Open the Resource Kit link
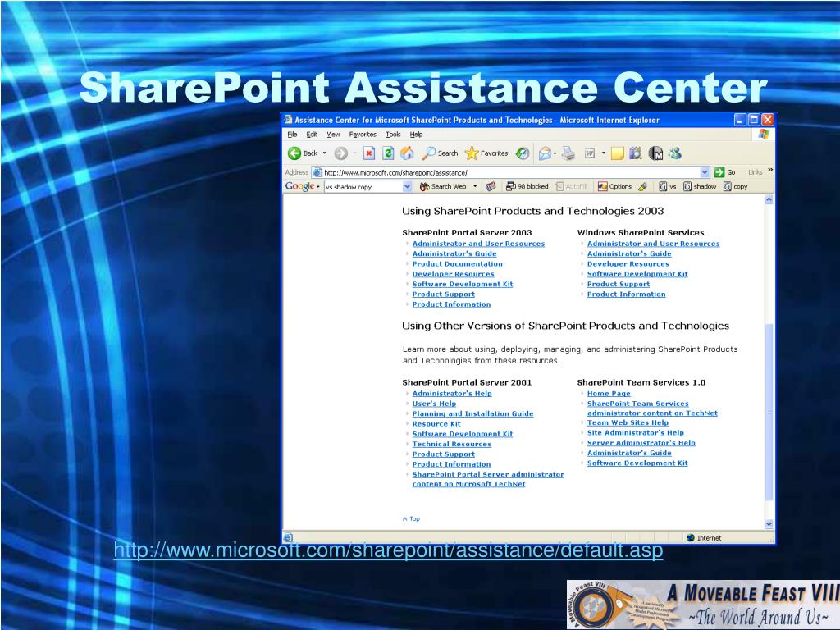The image size is (840, 630). coord(436,424)
